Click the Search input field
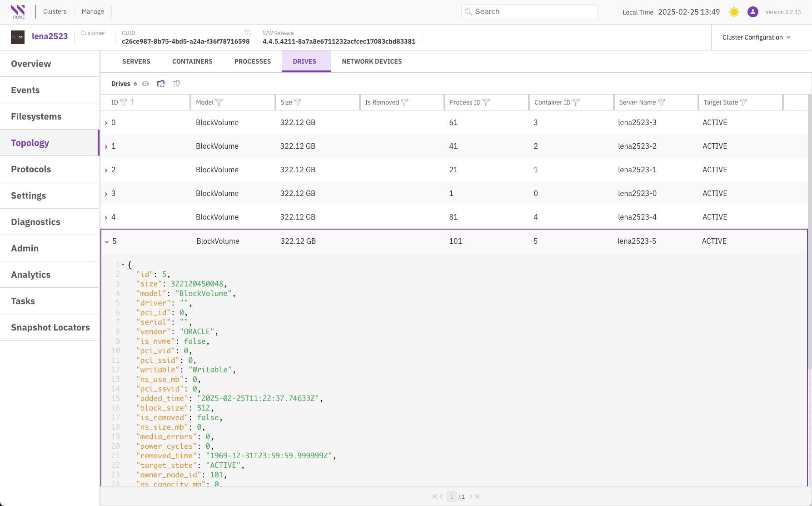Viewport: 812px width, 506px height. 529,12
